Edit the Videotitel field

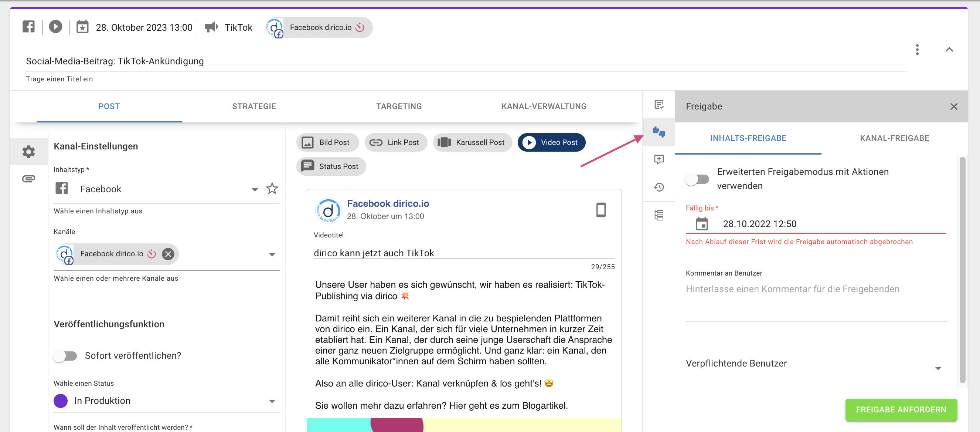pyautogui.click(x=464, y=253)
